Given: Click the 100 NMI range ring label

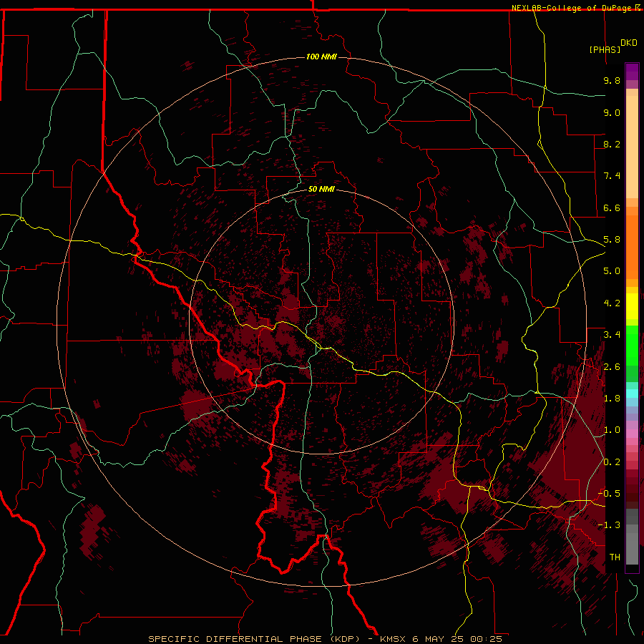Looking at the screenshot, I should [x=321, y=57].
